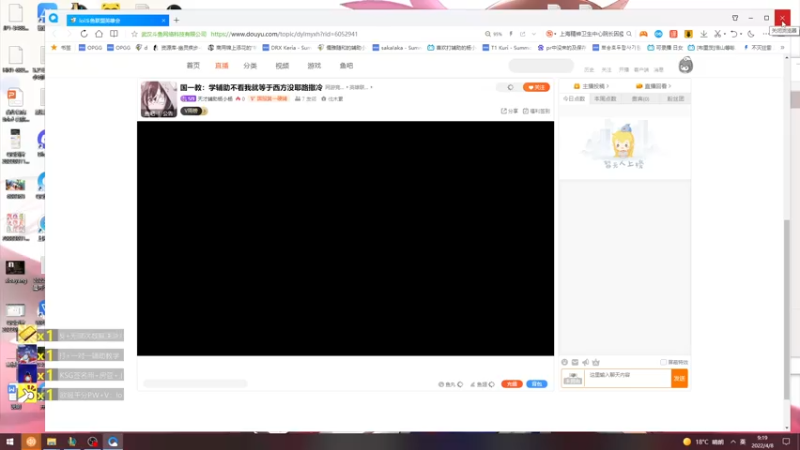Reload the page with the refresh icon
Image resolution: width=800 pixels, height=450 pixels.
(x=84, y=34)
